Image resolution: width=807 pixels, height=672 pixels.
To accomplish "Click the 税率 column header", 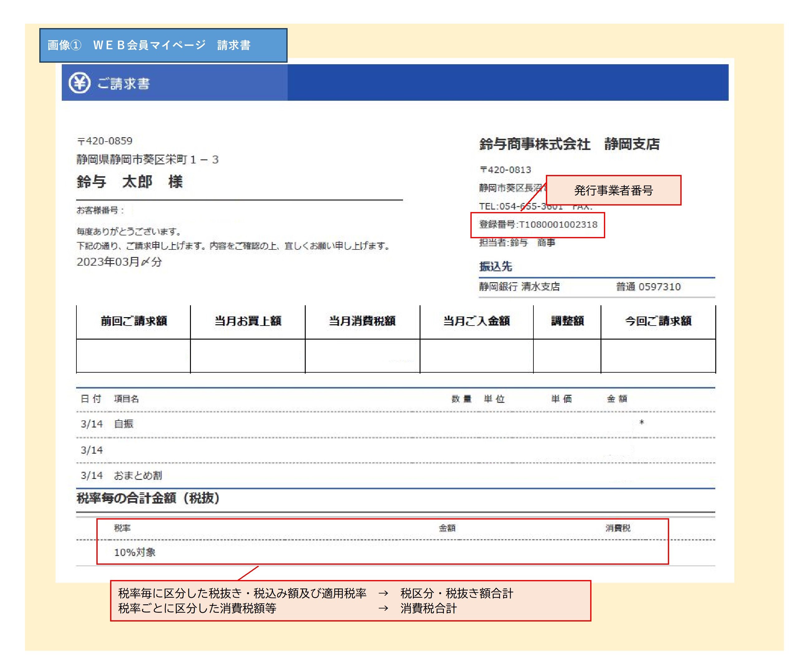I will point(122,528).
